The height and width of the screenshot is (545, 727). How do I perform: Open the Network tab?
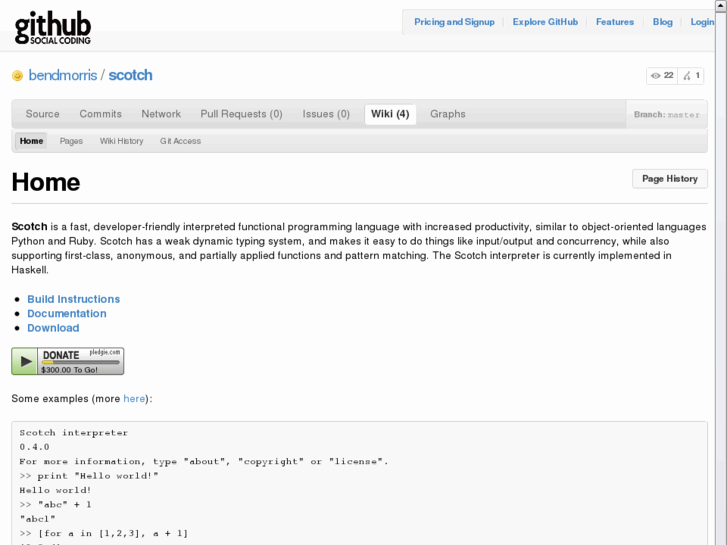[x=161, y=114]
